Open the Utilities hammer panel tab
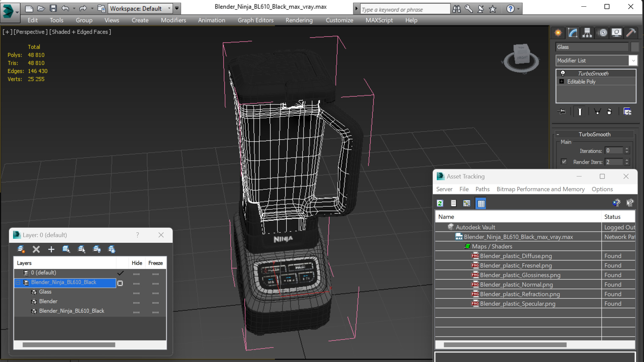Image resolution: width=644 pixels, height=362 pixels. click(x=631, y=32)
